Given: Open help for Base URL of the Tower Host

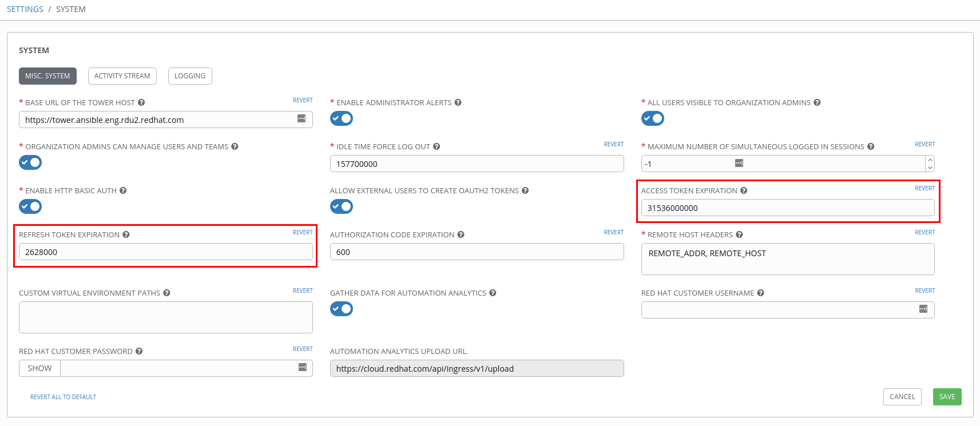Looking at the screenshot, I should (141, 103).
